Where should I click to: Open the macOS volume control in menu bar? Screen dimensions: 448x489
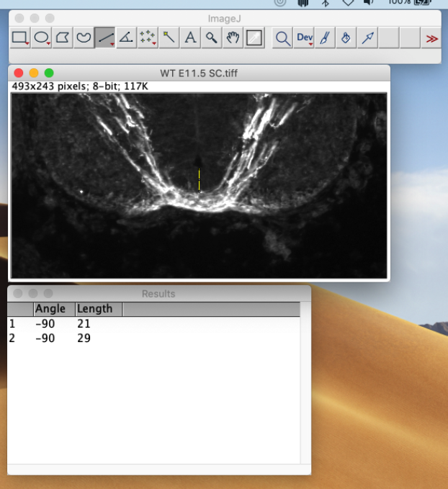pos(369,2)
